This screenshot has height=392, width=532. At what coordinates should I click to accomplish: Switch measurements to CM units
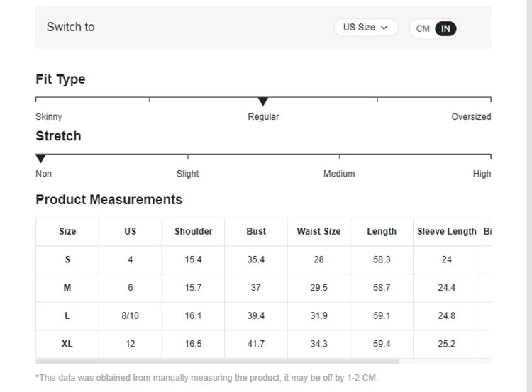[x=423, y=29]
